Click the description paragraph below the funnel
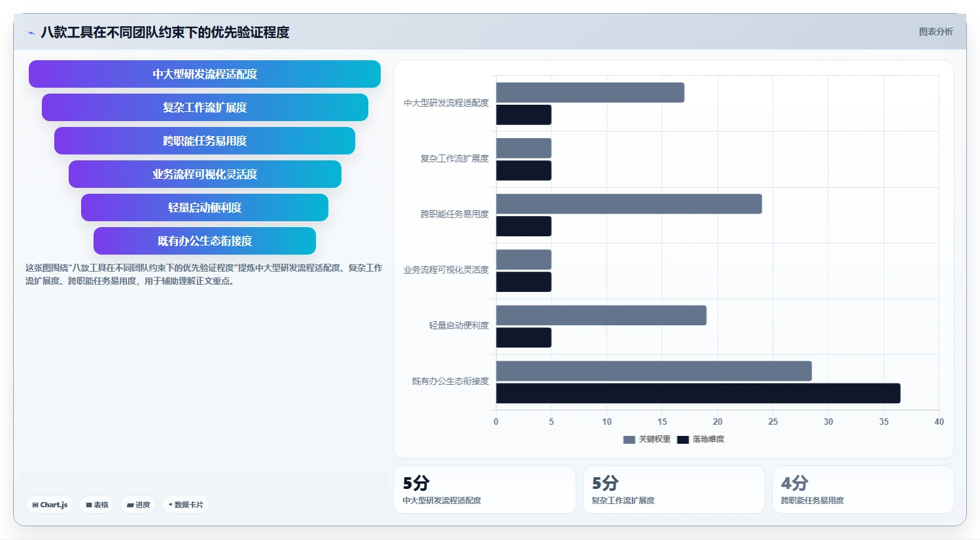 (x=204, y=274)
